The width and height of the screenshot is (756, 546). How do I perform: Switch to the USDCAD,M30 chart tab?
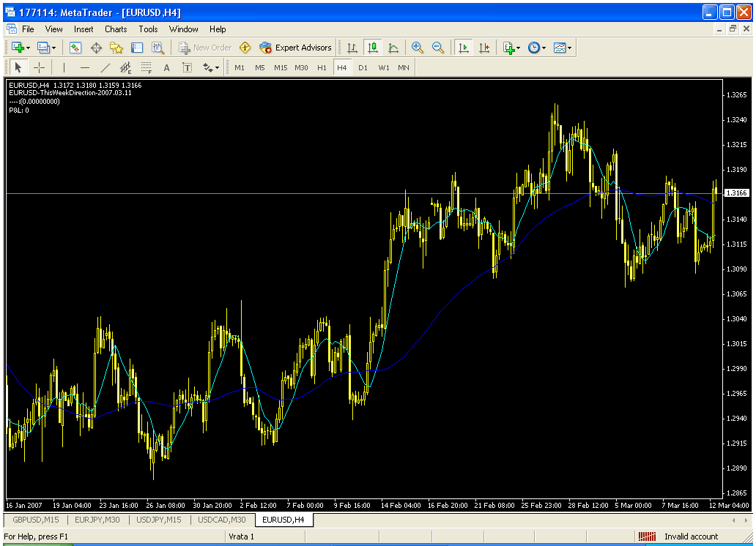[x=222, y=520]
